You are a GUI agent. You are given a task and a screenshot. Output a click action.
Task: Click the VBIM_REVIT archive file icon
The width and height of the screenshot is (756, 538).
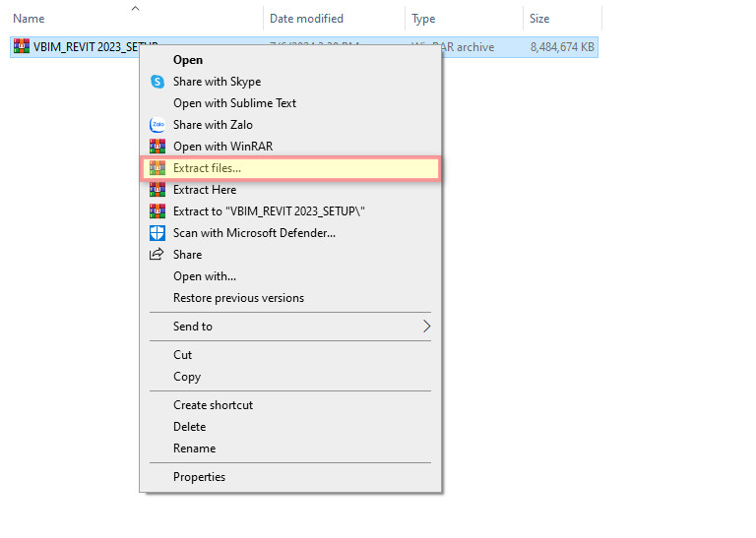point(21,46)
